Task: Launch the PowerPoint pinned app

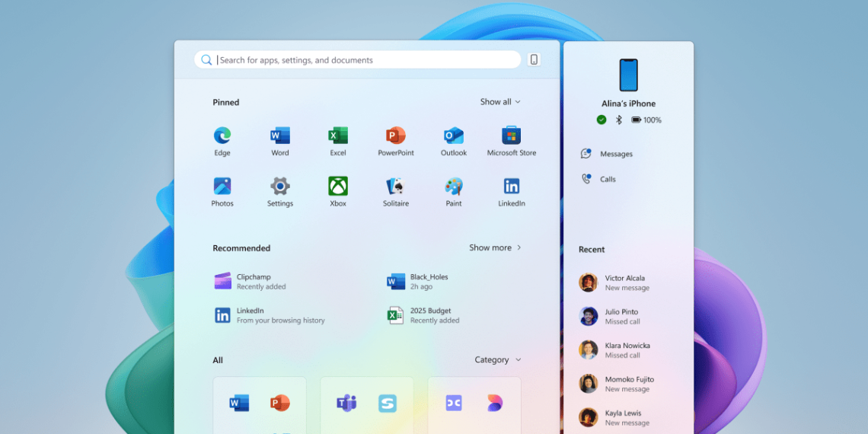Action: click(x=396, y=141)
